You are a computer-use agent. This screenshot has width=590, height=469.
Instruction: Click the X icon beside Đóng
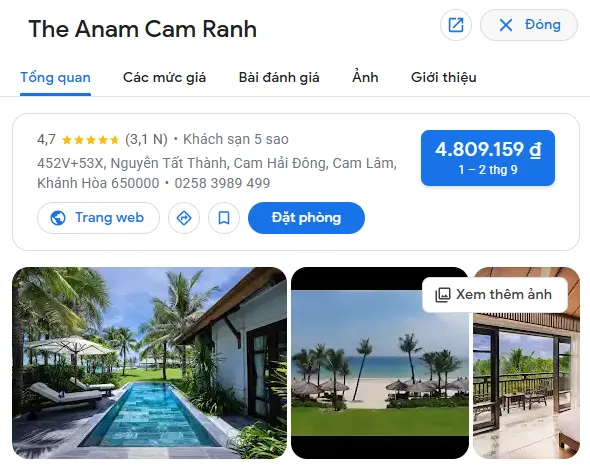tap(506, 25)
